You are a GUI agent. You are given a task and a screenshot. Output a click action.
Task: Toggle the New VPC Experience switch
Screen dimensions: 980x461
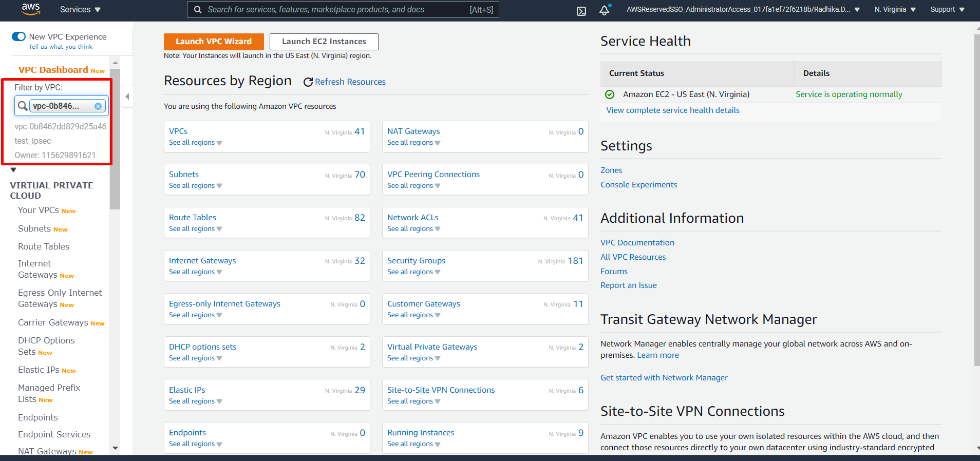point(18,36)
